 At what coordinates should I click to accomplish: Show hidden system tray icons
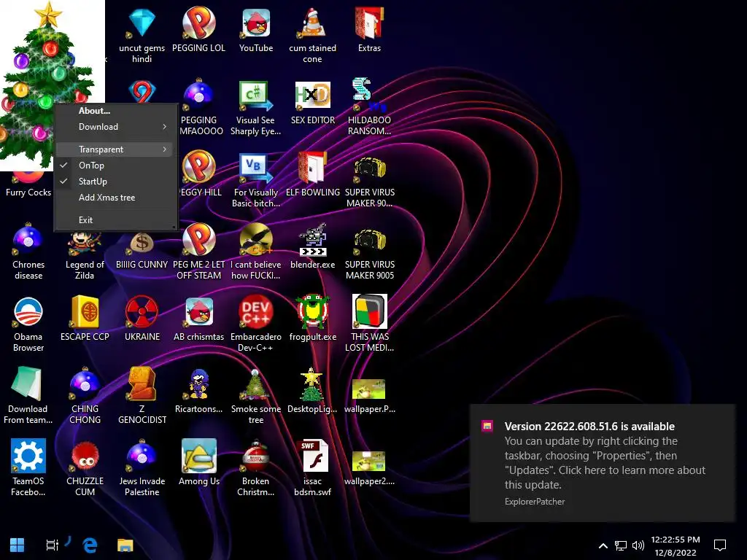(x=603, y=545)
